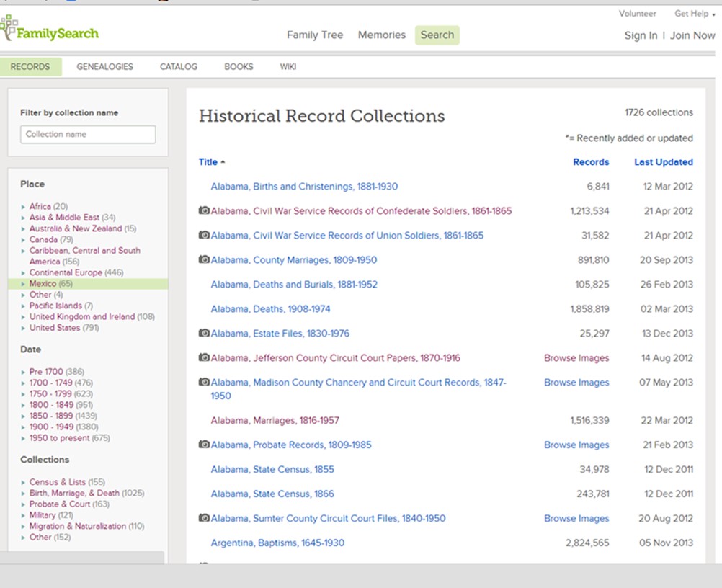Sort collections by Records column

tap(591, 162)
